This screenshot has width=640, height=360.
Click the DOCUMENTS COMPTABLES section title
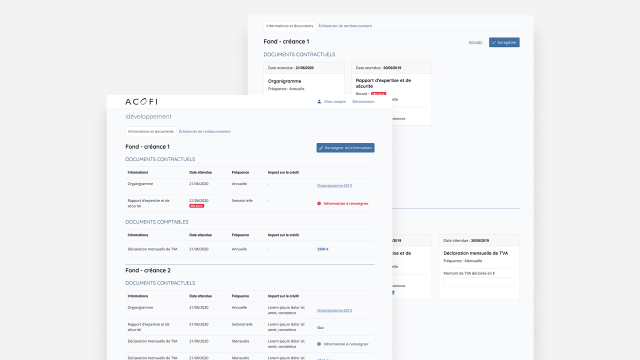(x=157, y=222)
